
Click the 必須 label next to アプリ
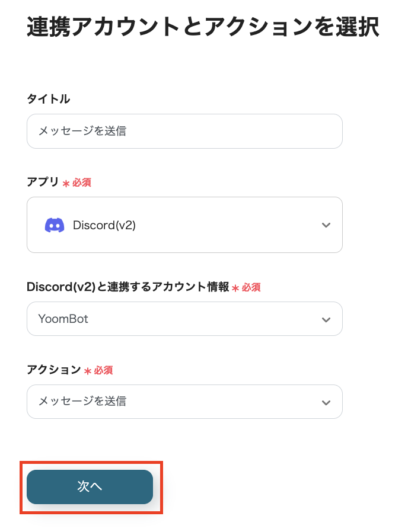click(x=80, y=182)
